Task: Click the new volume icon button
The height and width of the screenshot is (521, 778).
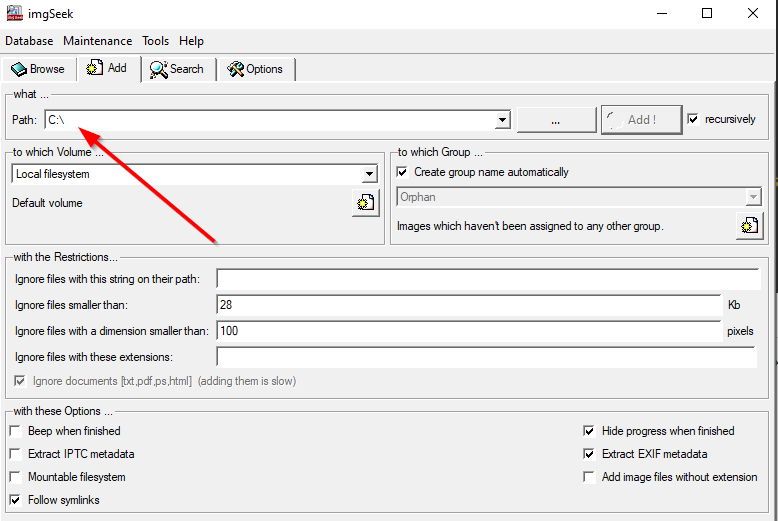Action: click(366, 202)
